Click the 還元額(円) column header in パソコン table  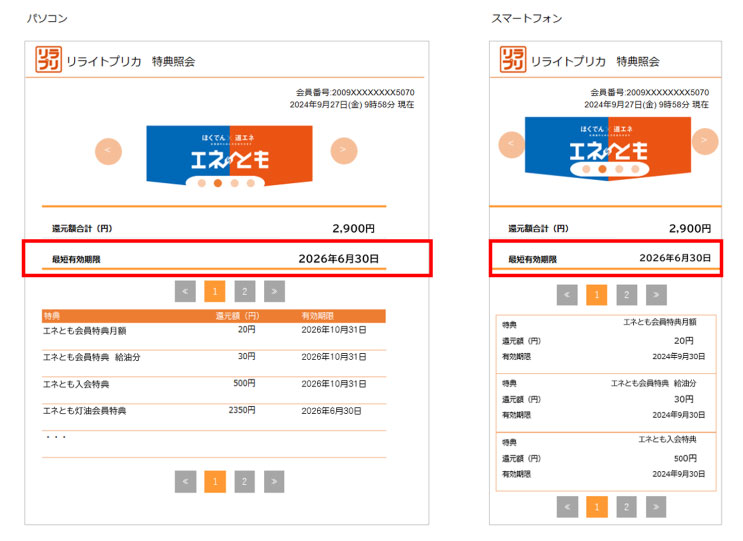237,316
